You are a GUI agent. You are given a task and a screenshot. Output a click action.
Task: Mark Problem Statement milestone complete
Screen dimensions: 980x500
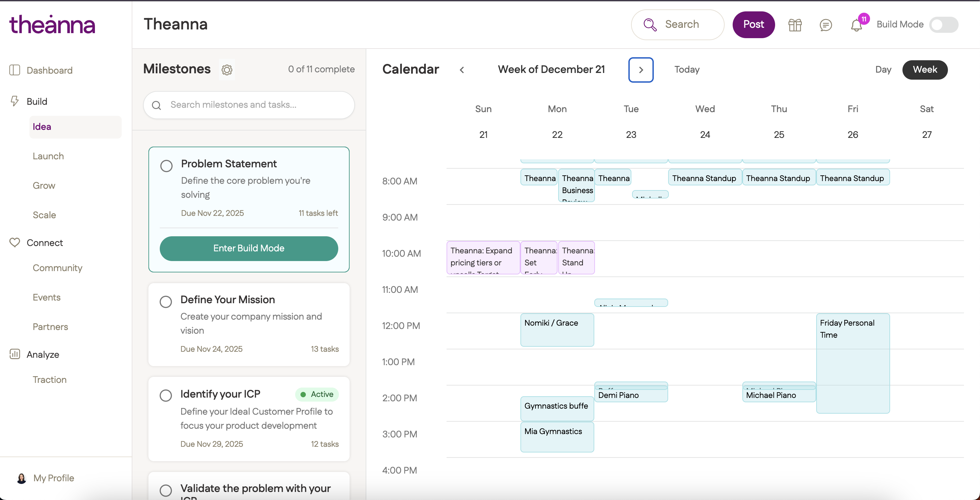166,166
